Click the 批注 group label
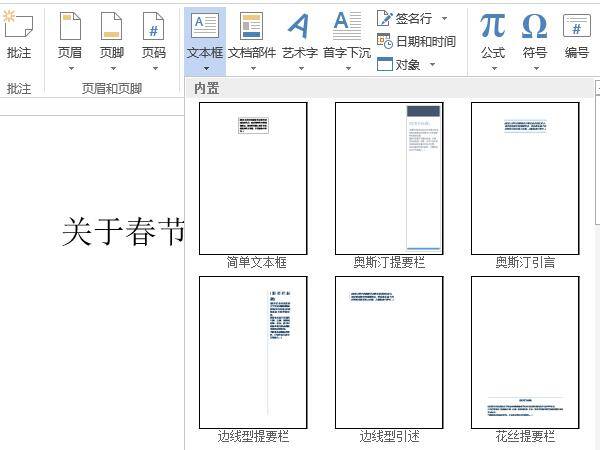Screen dimensions: 600x450 [x=19, y=89]
